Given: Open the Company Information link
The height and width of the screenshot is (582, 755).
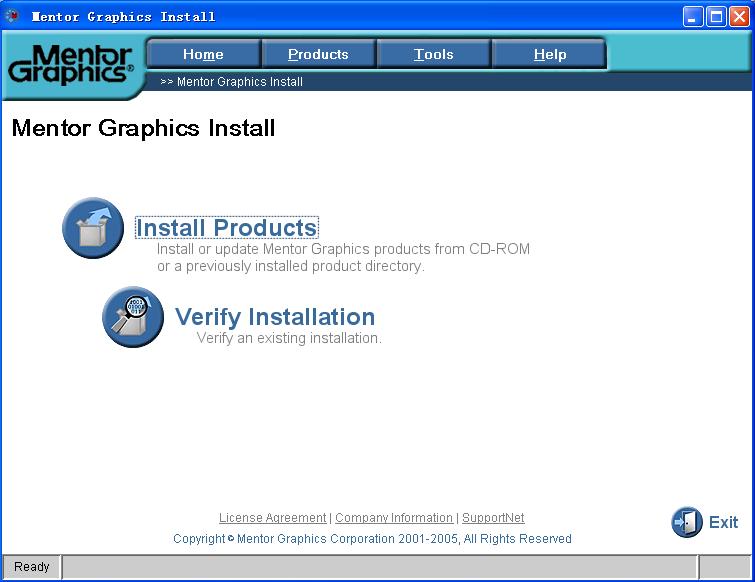Looking at the screenshot, I should (394, 517).
